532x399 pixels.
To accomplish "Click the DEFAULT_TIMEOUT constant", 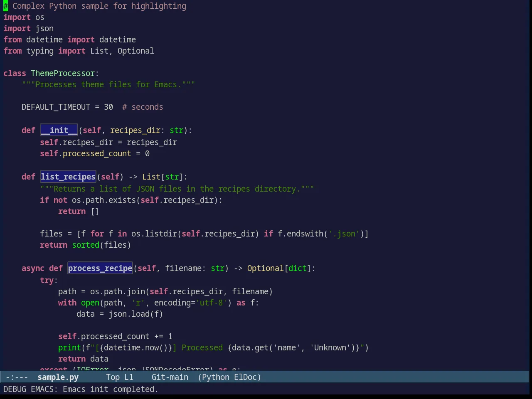I will pos(56,107).
